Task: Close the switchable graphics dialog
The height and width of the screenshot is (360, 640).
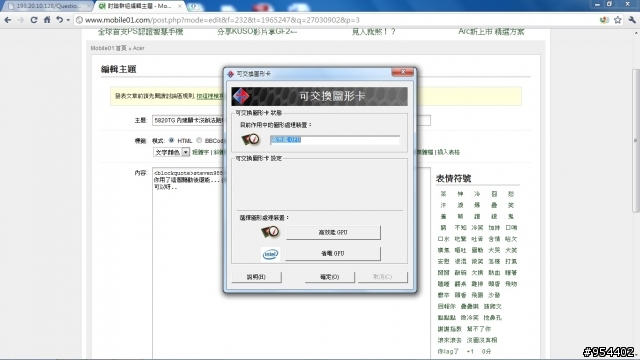Action: [402, 72]
